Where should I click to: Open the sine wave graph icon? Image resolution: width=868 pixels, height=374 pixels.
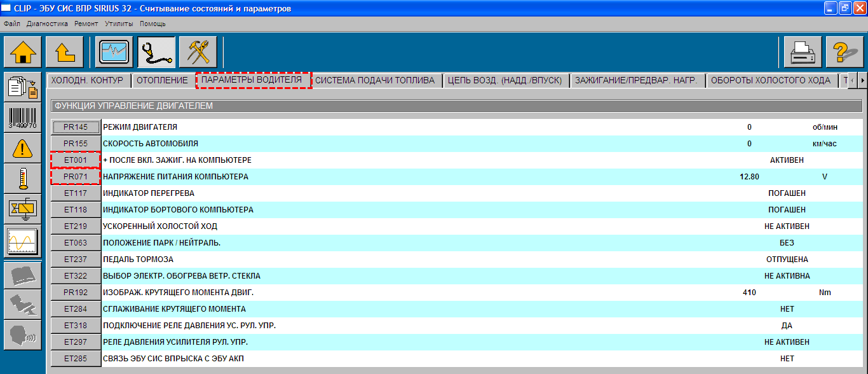(22, 242)
